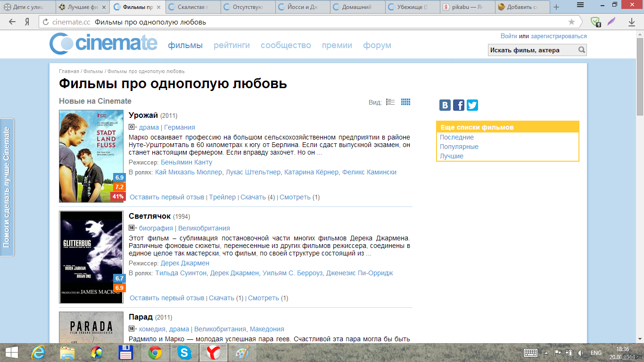This screenshot has width=644, height=362.
Task: Open 'Светлячок' movie title
Action: click(x=149, y=216)
